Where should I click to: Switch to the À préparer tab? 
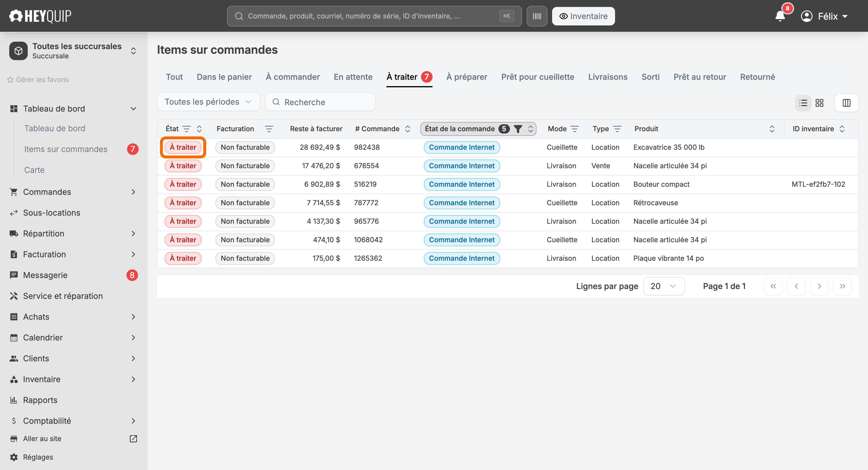coord(466,77)
